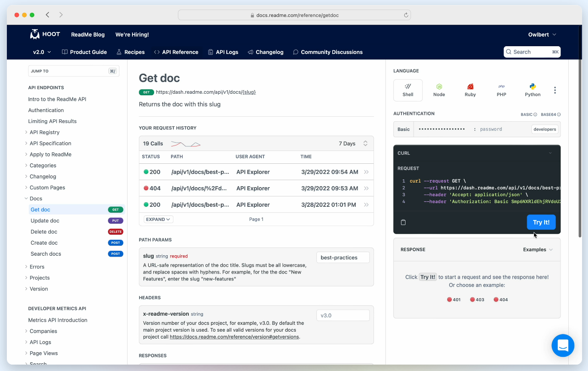Click the browser forward arrow

click(x=61, y=15)
